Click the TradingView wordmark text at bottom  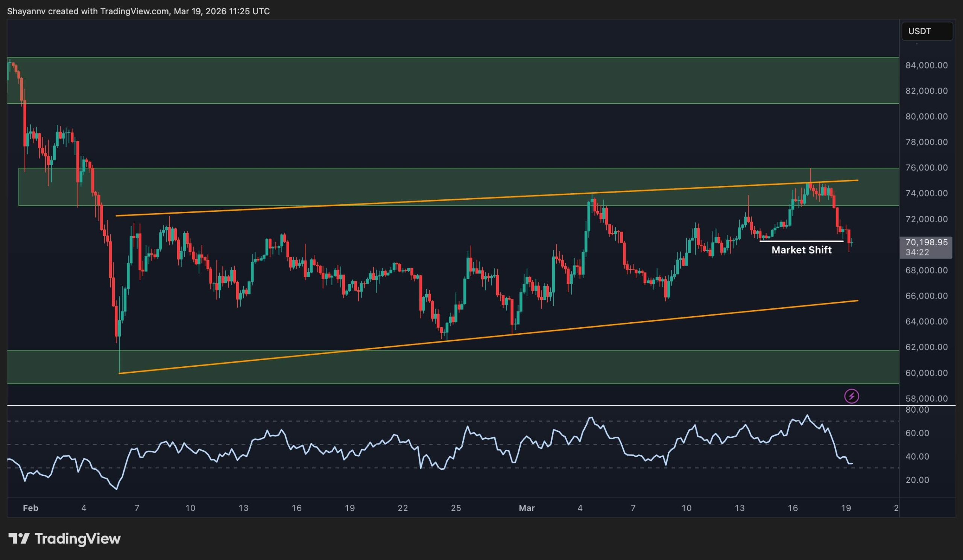coord(77,539)
